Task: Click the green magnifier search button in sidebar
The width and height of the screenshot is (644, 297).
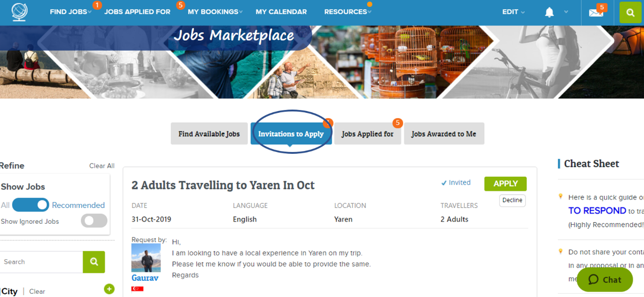Action: 94,262
